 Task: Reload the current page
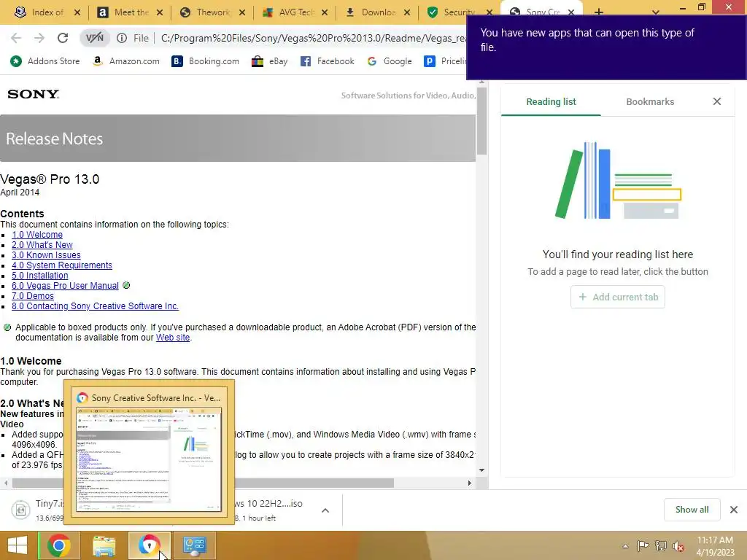(63, 38)
